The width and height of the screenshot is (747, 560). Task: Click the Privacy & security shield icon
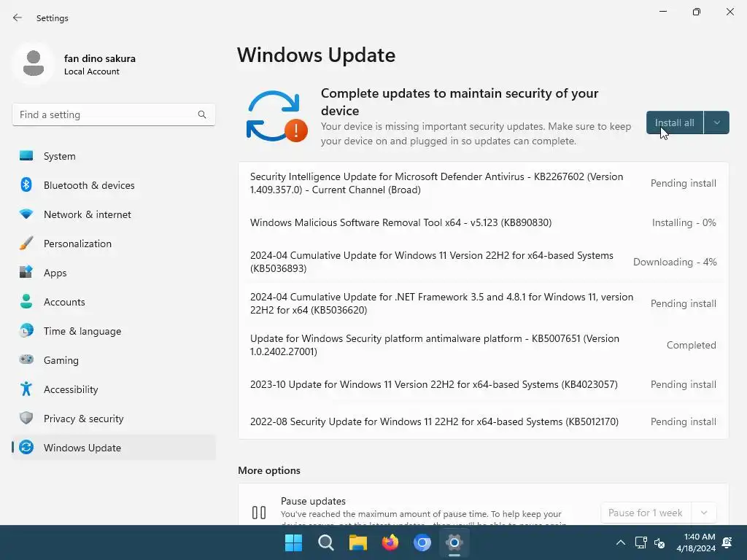point(26,418)
